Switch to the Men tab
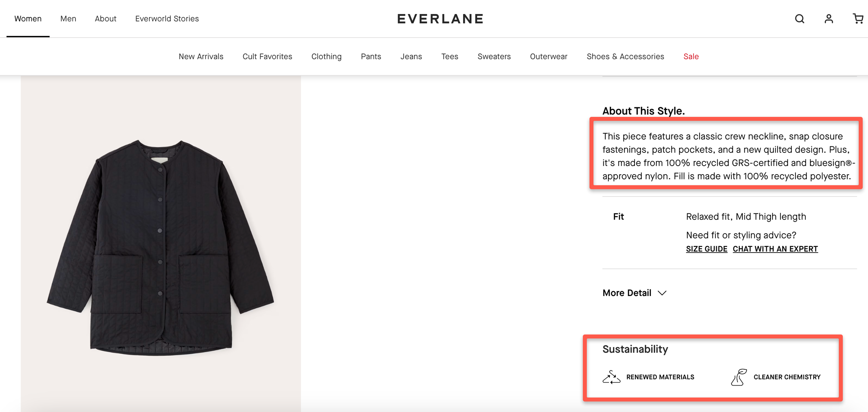The width and height of the screenshot is (868, 412). click(x=68, y=19)
